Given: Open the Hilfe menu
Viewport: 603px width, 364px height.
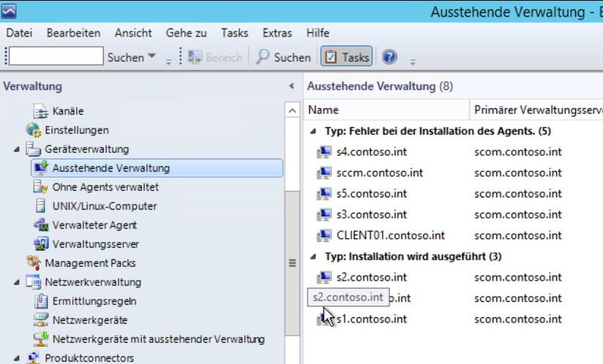Looking at the screenshot, I should click(317, 33).
